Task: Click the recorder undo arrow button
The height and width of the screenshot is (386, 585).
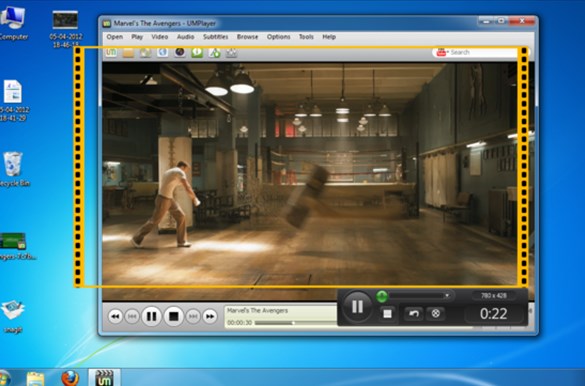Action: pos(413,314)
